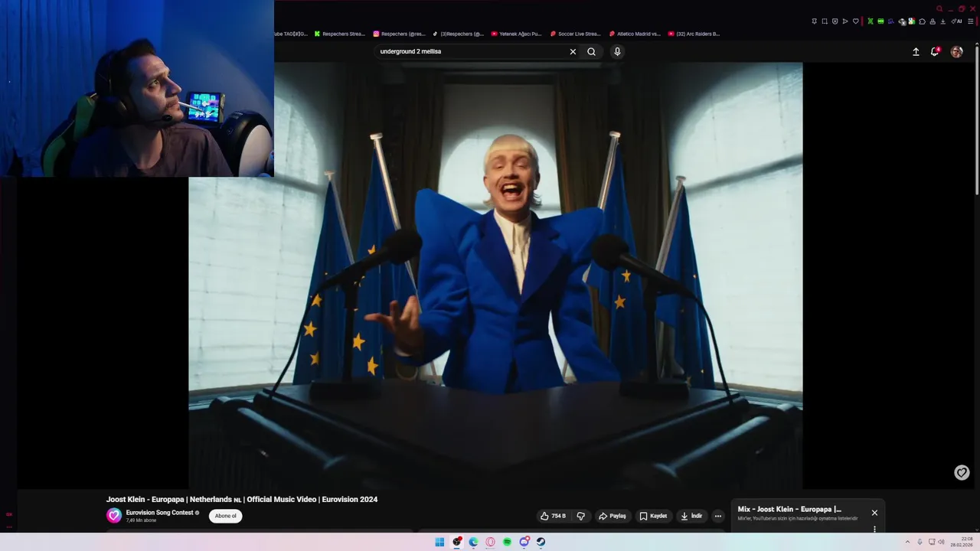The height and width of the screenshot is (551, 980).
Task: Open Eurovision Song Contest channel avatar
Action: click(x=114, y=516)
